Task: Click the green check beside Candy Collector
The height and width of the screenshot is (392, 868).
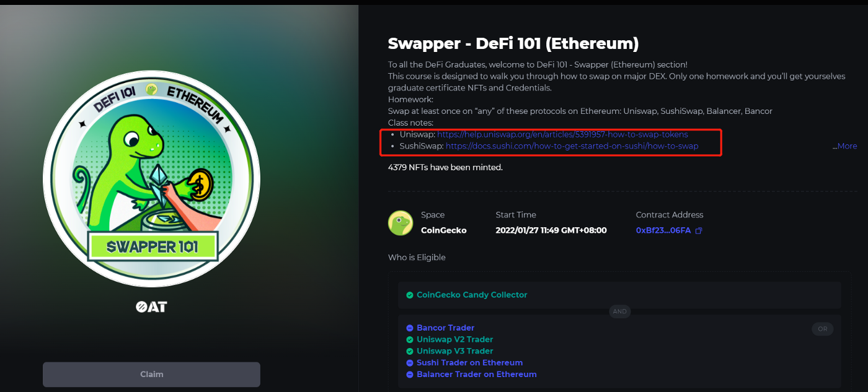Action: coord(409,295)
